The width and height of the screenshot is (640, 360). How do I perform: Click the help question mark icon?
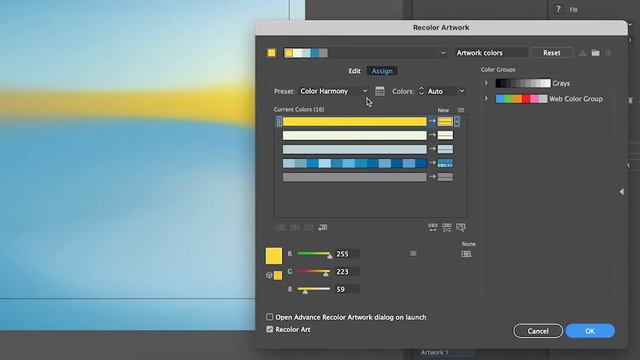tap(558, 9)
